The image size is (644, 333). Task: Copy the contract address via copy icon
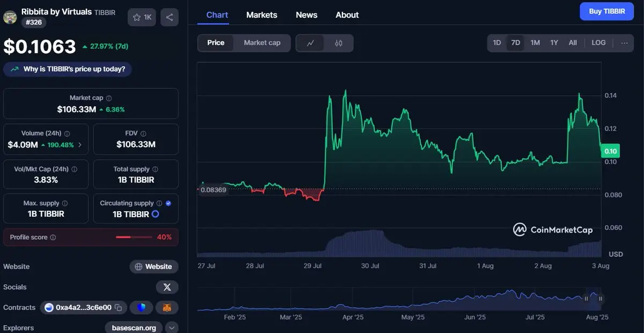coord(118,307)
